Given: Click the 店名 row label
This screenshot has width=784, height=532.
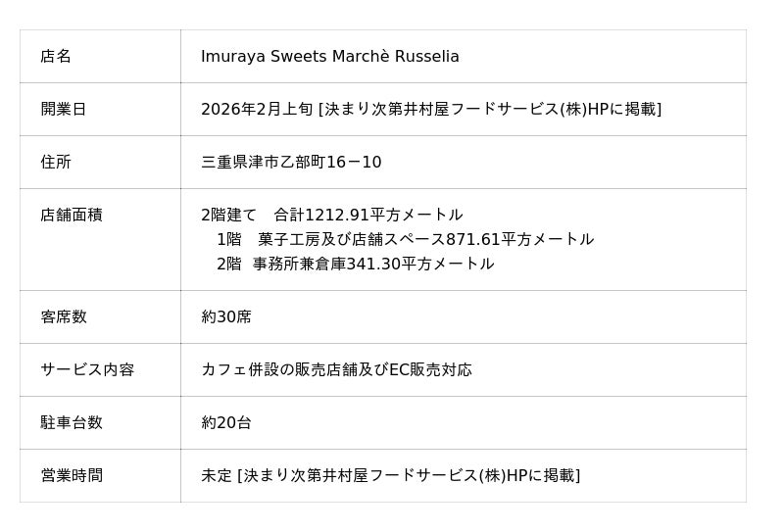Looking at the screenshot, I should coord(56,57).
